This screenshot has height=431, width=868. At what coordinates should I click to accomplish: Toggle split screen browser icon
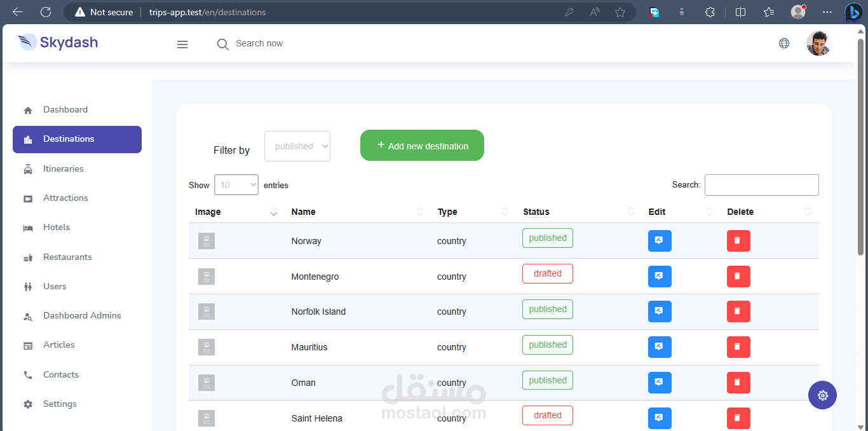coord(740,12)
